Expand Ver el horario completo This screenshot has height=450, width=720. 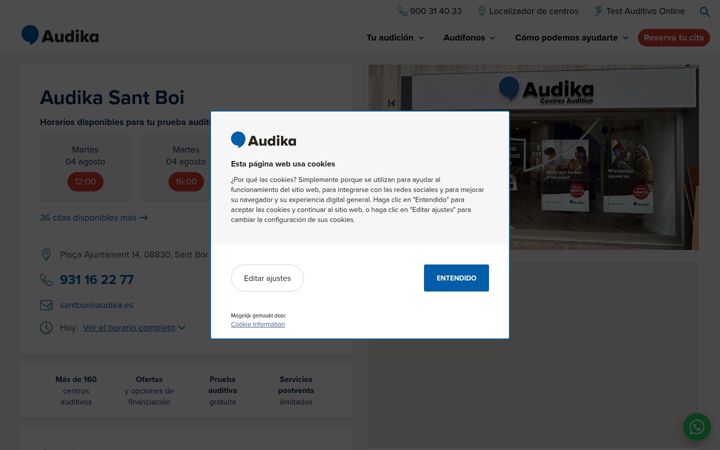tap(134, 327)
